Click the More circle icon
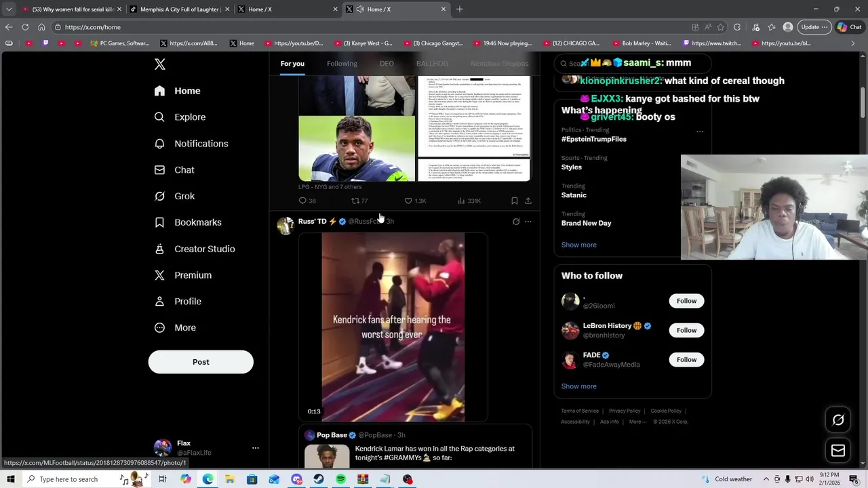The width and height of the screenshot is (868, 488). [159, 328]
